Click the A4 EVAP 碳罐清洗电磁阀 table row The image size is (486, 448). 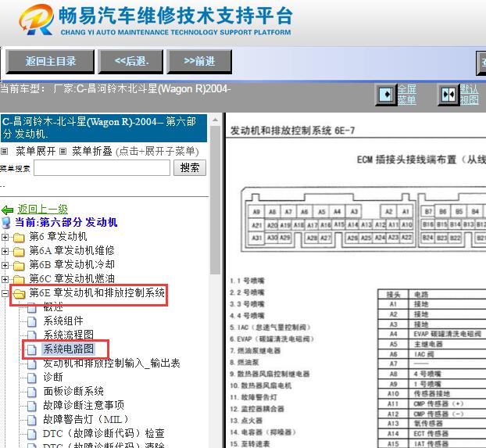(432, 334)
